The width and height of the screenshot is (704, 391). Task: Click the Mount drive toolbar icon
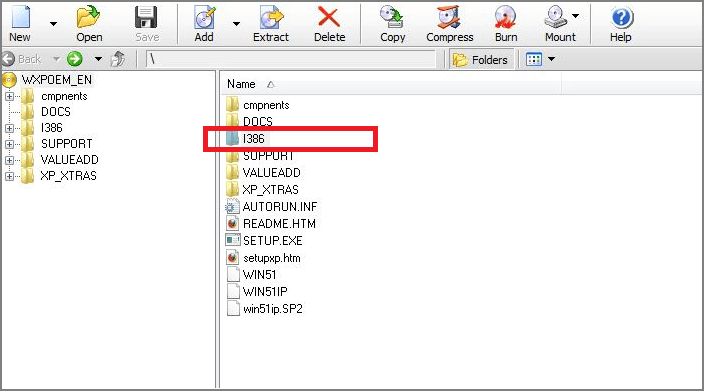click(556, 17)
